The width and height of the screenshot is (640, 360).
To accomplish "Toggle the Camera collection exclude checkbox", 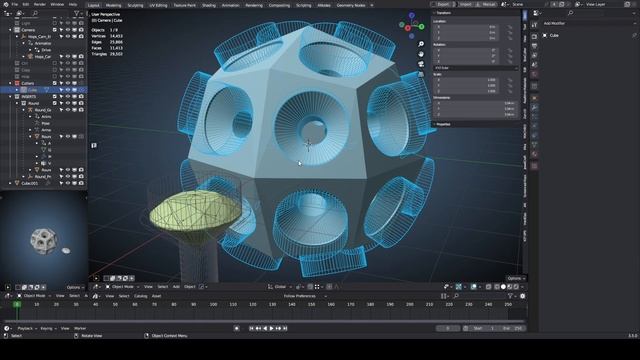I will [x=54, y=30].
